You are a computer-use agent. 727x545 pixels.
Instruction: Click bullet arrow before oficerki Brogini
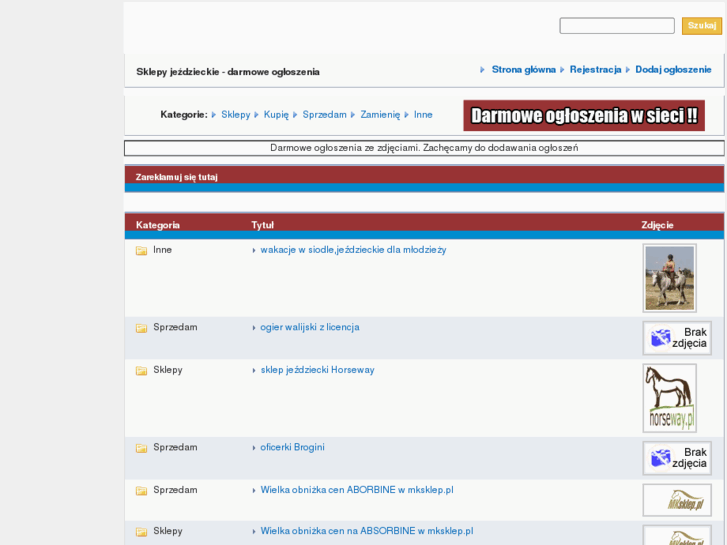coord(254,448)
